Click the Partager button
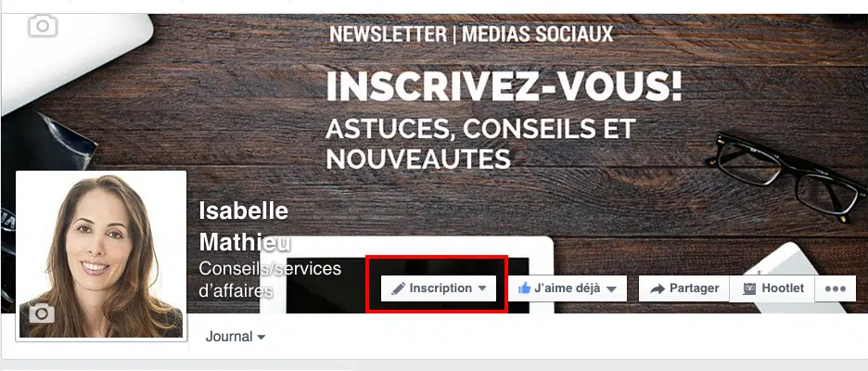This screenshot has height=371, width=868. tap(684, 288)
